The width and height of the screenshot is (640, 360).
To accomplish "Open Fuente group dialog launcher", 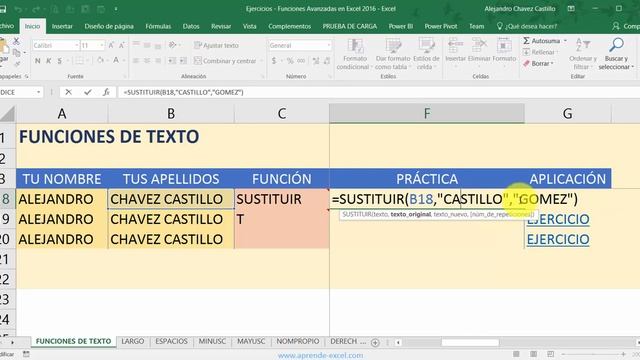I will 124,76.
